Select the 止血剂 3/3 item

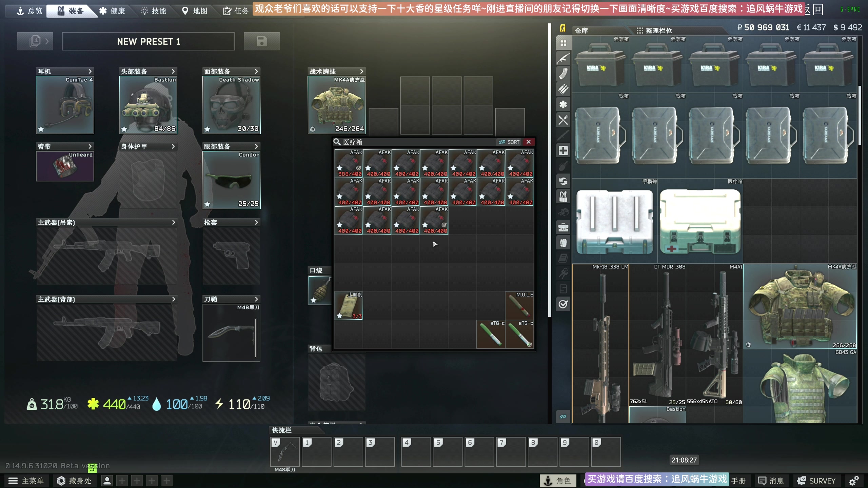(349, 305)
